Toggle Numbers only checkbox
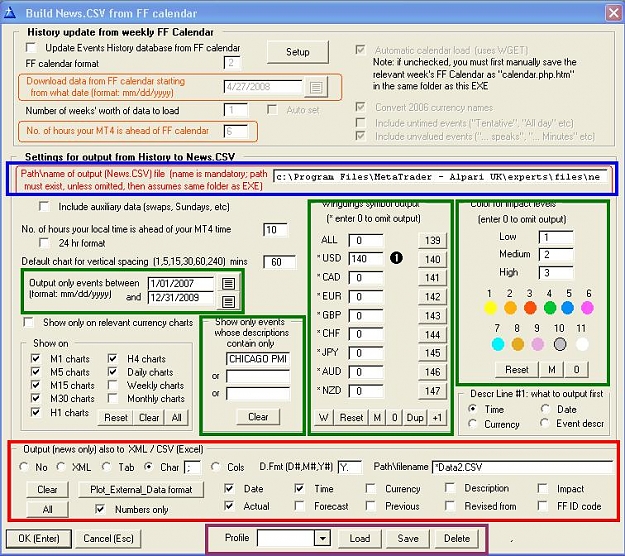This screenshot has width=625, height=556. (x=100, y=509)
